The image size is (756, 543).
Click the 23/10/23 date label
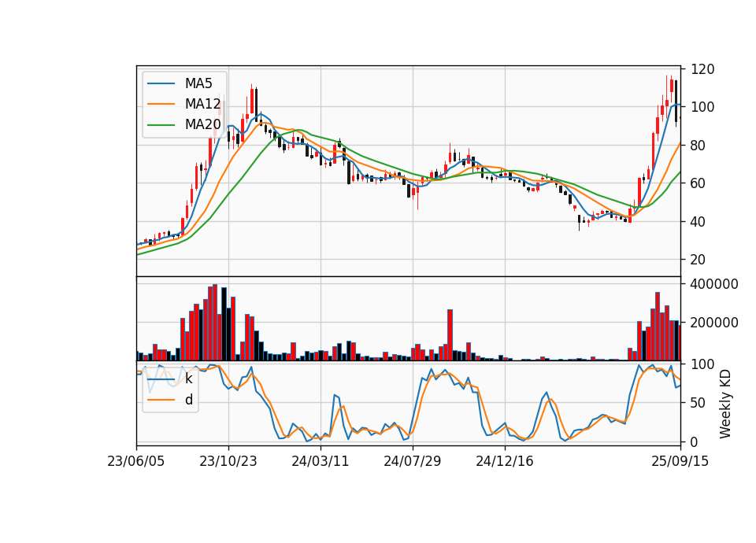[x=228, y=462]
